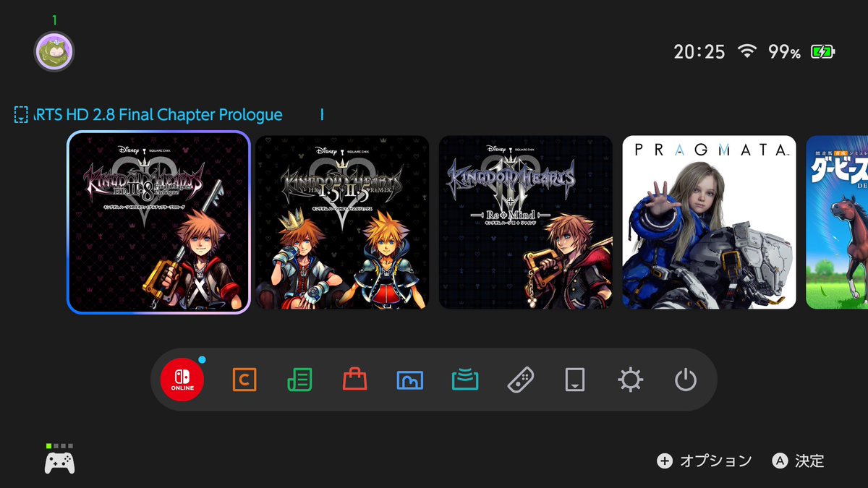Viewport: 868px width, 488px height.
Task: Open System Settings gear
Action: (x=630, y=380)
